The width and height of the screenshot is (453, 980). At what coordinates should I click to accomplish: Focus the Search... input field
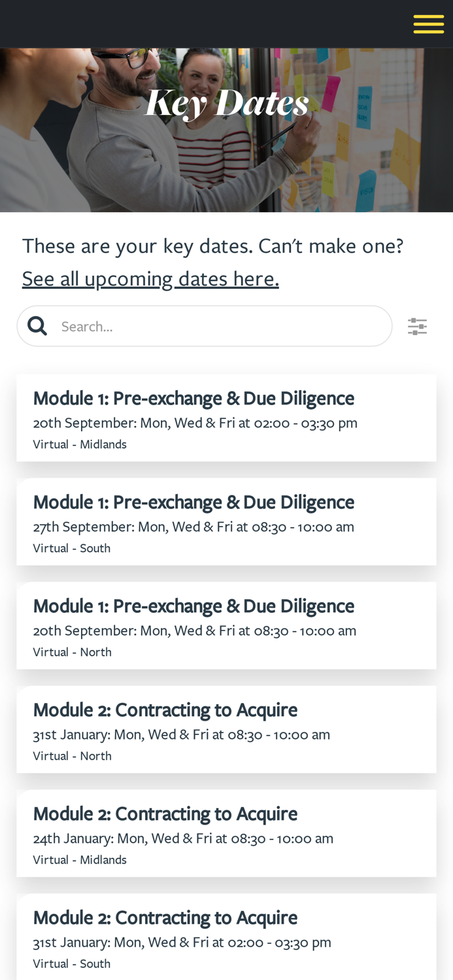(205, 326)
